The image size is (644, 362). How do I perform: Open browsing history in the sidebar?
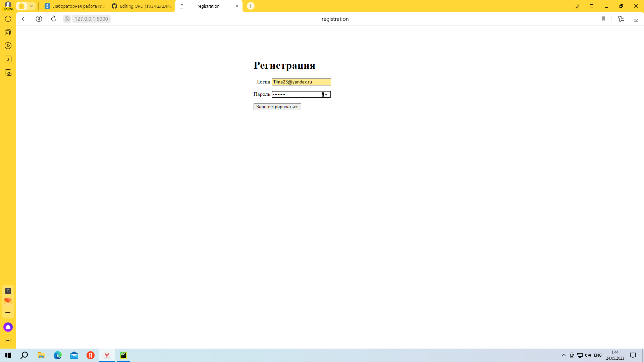click(x=8, y=19)
